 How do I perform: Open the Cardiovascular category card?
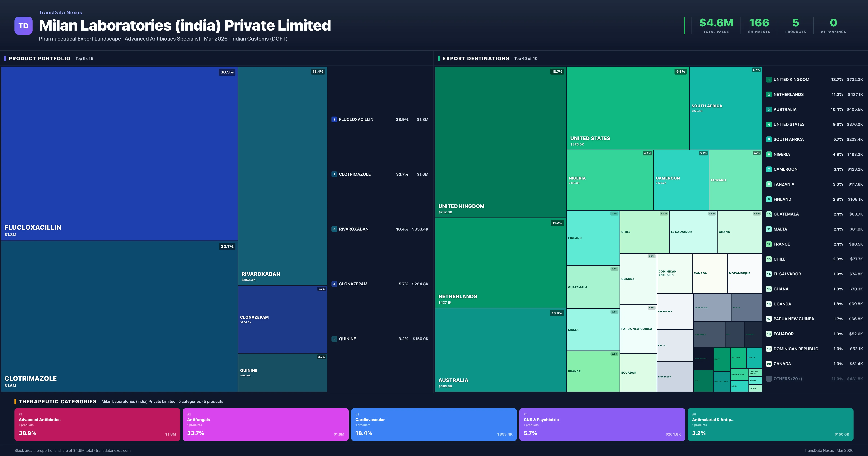[434, 424]
